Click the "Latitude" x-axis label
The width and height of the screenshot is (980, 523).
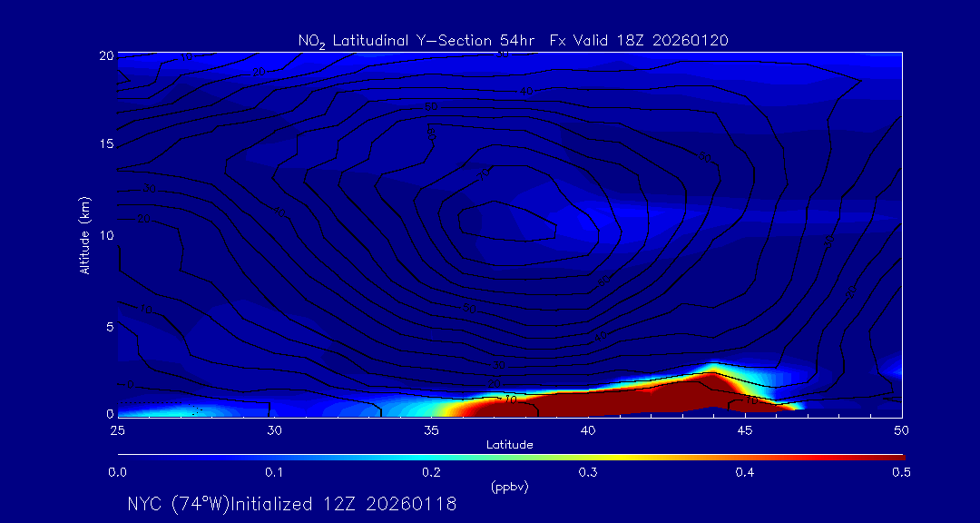click(510, 445)
